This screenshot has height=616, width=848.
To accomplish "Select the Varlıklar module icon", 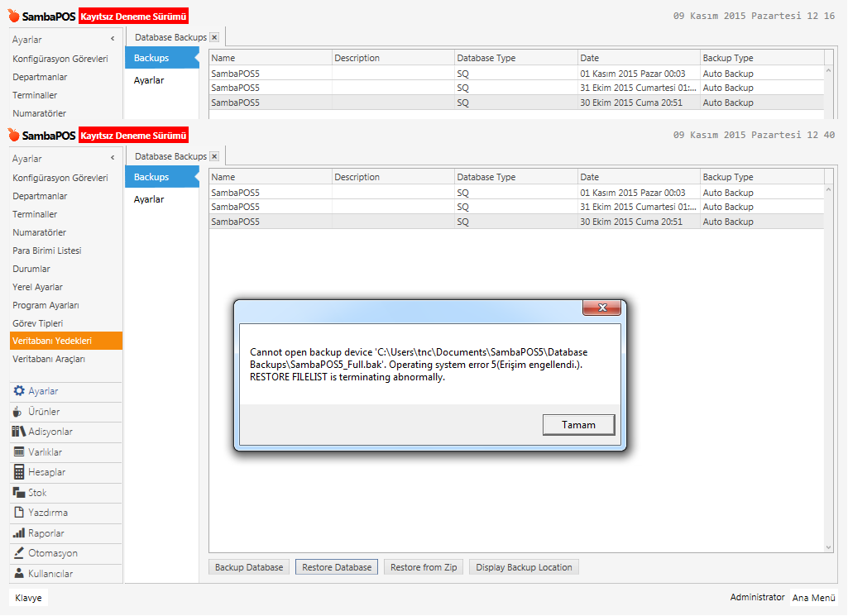I will (18, 452).
